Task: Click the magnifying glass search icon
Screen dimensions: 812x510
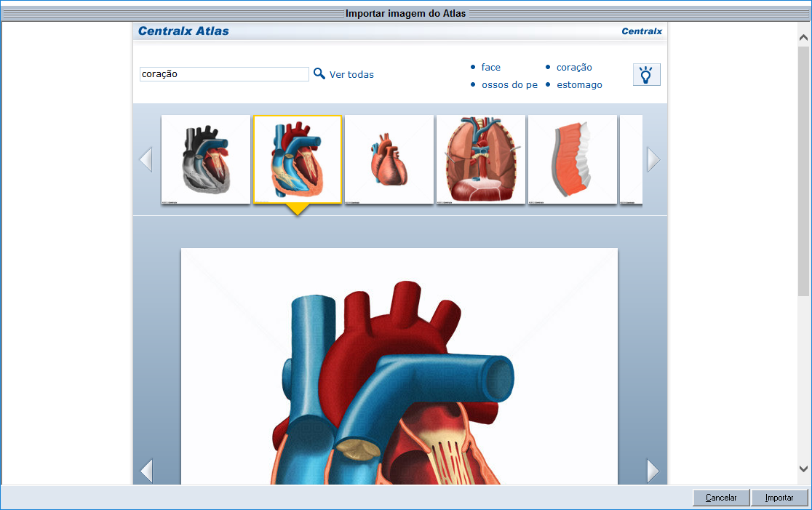Action: coord(319,73)
